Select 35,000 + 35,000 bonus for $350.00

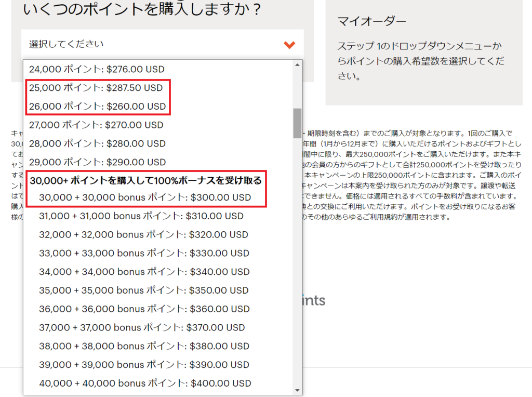click(144, 290)
